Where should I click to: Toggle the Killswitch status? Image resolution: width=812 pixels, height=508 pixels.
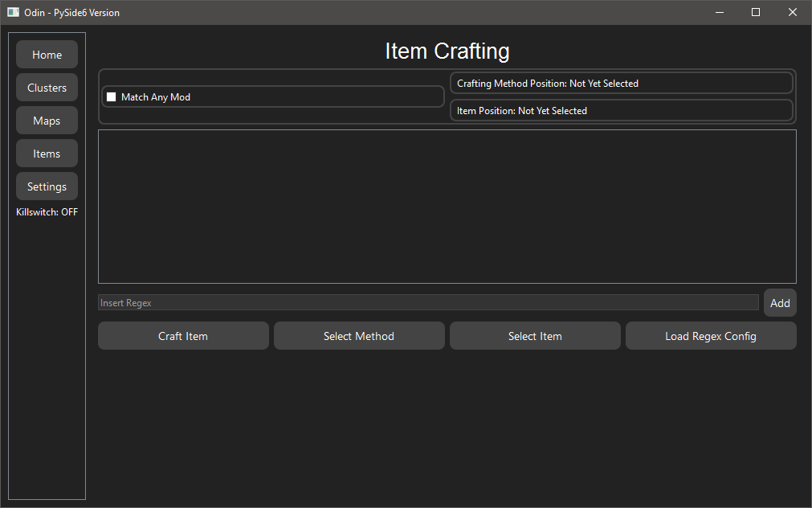point(47,211)
